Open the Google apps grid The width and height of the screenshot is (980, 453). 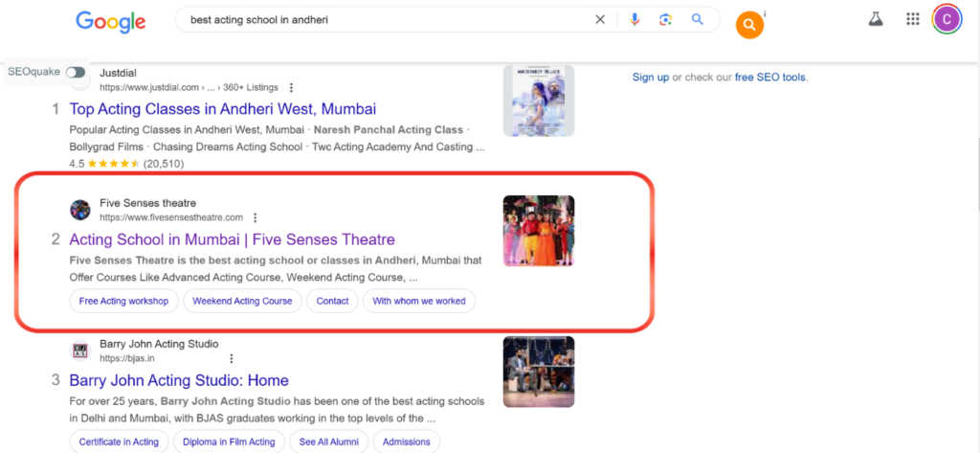[912, 19]
